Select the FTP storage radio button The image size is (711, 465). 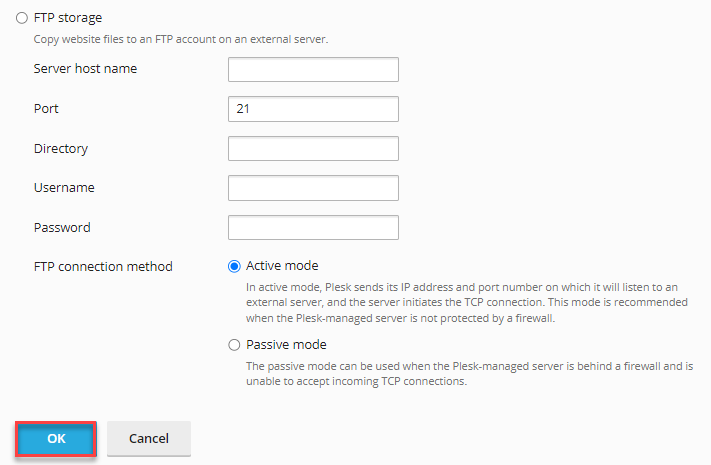point(22,18)
